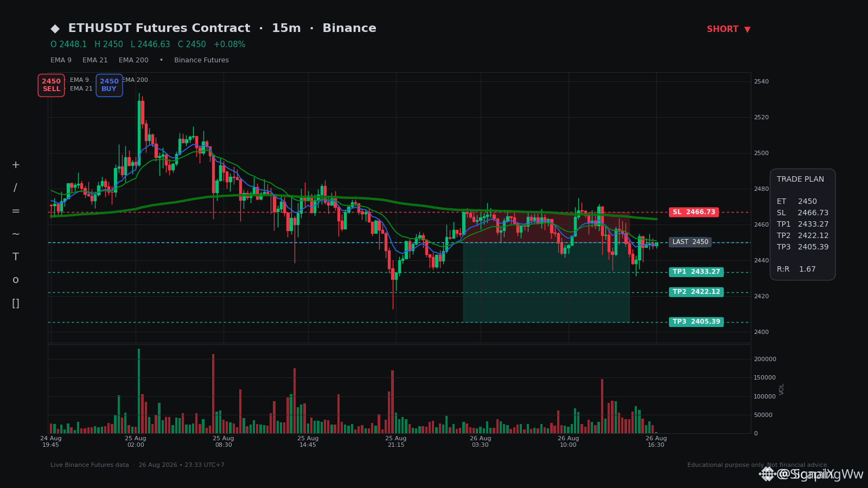Click the green TP3 2405.39 price tag on chart
Image resolution: width=868 pixels, height=488 pixels.
coord(696,322)
